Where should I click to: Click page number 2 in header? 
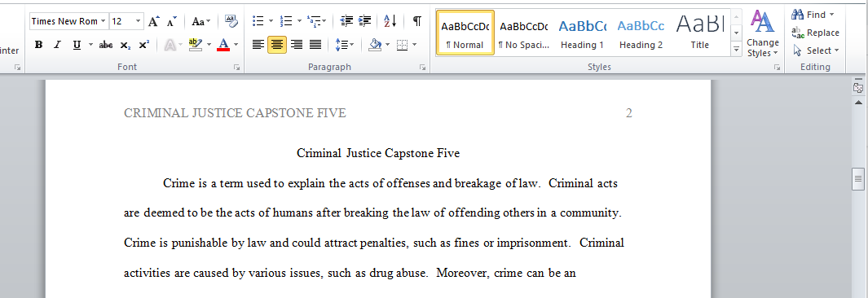point(629,113)
